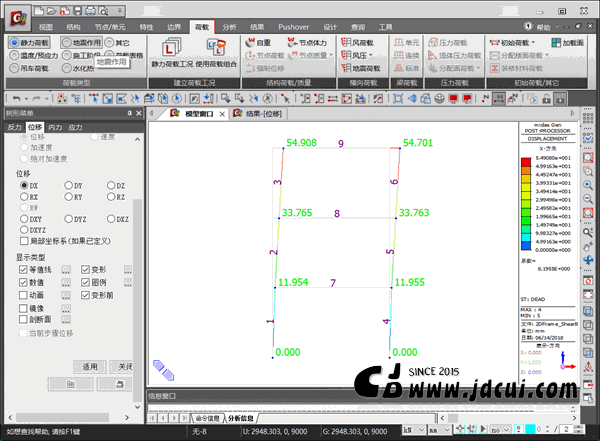Switch to the 反力 tab in tree panel
Image resolution: width=600 pixels, height=441 pixels.
[x=14, y=127]
